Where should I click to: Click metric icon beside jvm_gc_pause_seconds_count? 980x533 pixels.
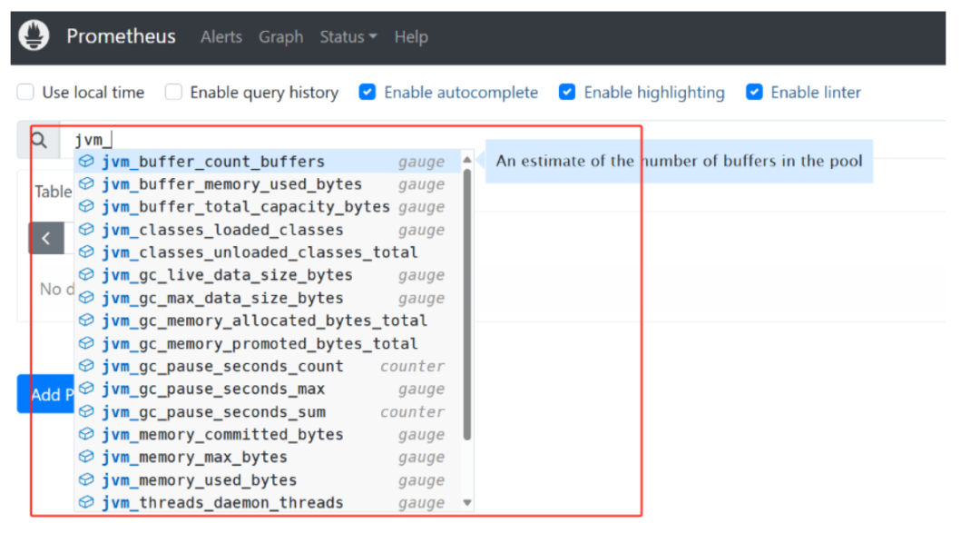tap(86, 366)
